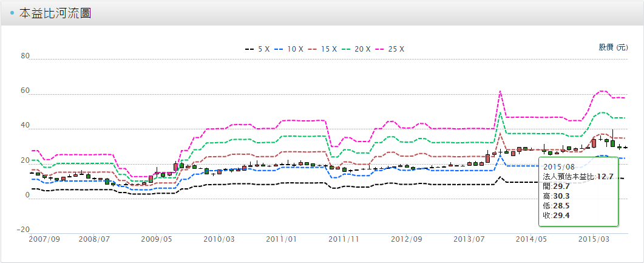
Task: Click the 2013/07 x-axis date label
Action: pos(470,240)
